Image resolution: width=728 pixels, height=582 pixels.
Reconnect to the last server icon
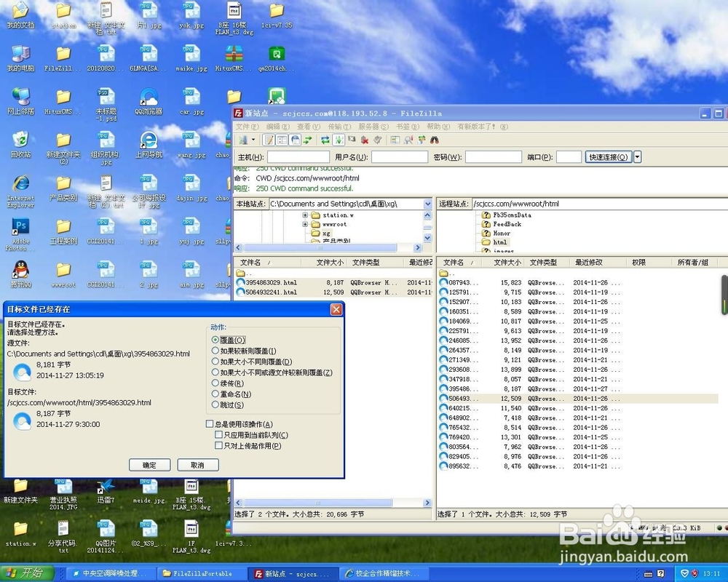(378, 140)
